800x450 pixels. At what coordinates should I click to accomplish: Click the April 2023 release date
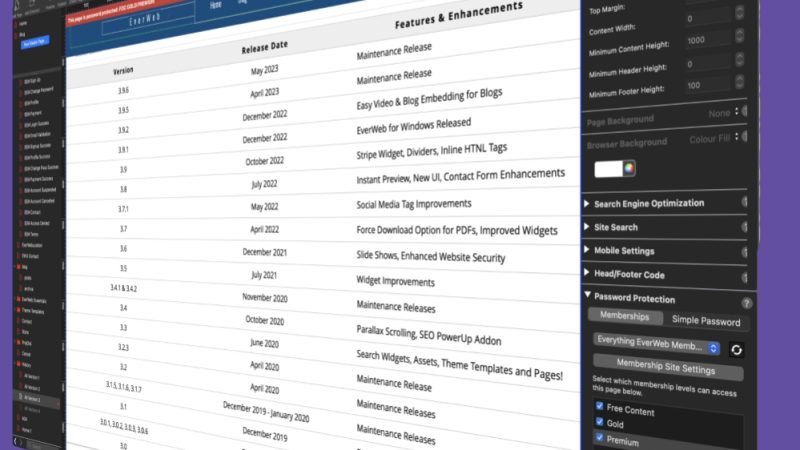point(264,93)
